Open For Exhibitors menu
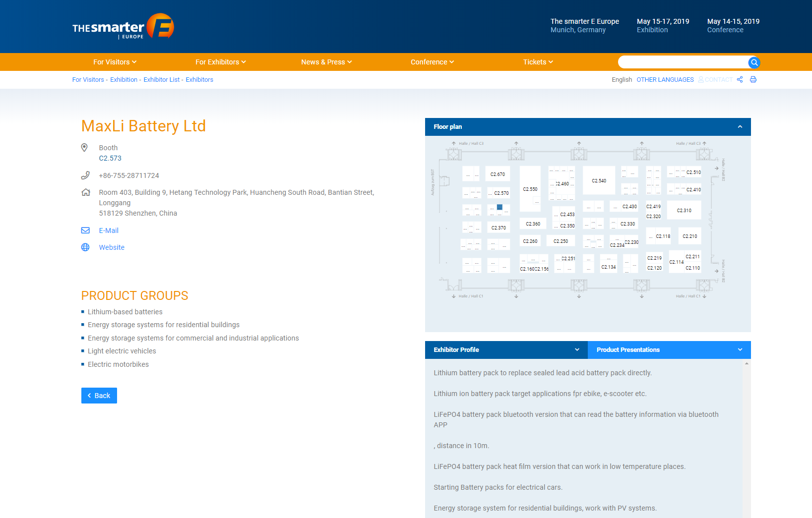Viewport: 812px width, 518px height. tap(220, 62)
